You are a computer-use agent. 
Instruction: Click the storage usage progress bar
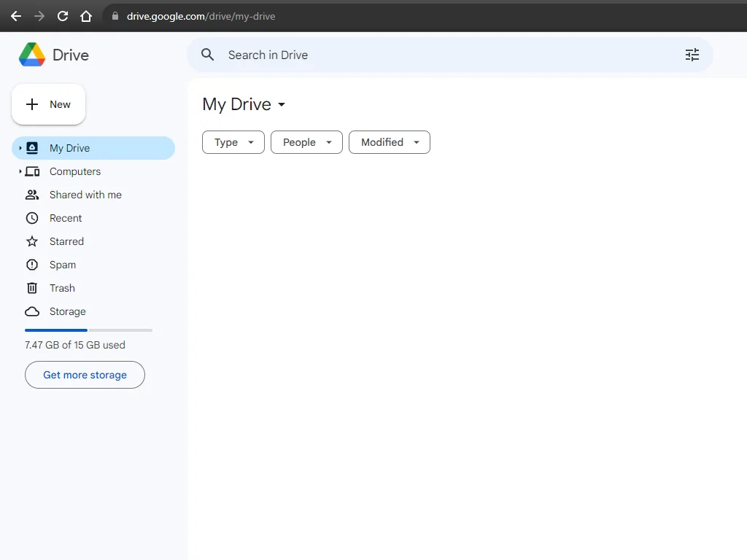88,330
